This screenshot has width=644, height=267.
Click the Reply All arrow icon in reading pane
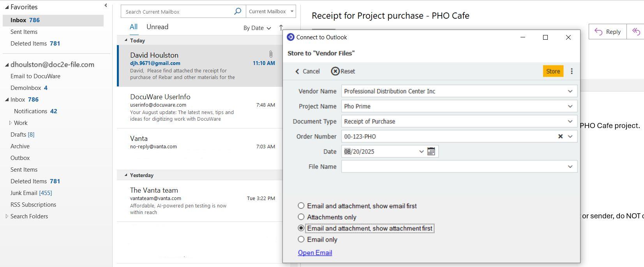click(x=636, y=32)
